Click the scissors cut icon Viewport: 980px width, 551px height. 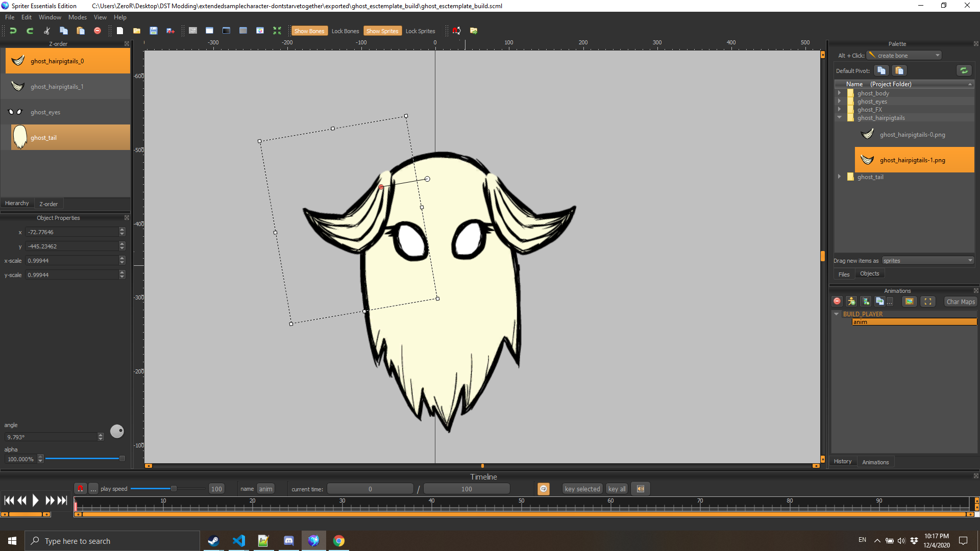click(x=47, y=31)
